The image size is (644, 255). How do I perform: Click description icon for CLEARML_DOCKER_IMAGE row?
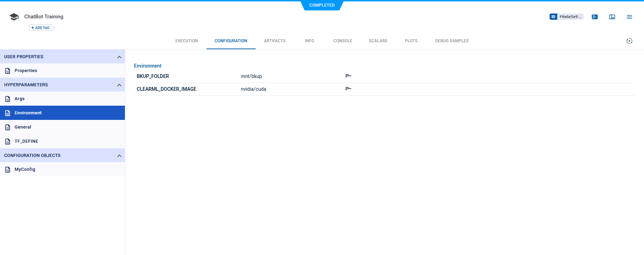[x=348, y=89]
